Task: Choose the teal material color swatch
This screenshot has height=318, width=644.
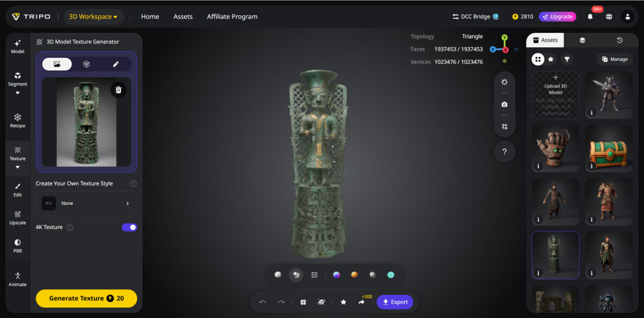Action: point(391,275)
